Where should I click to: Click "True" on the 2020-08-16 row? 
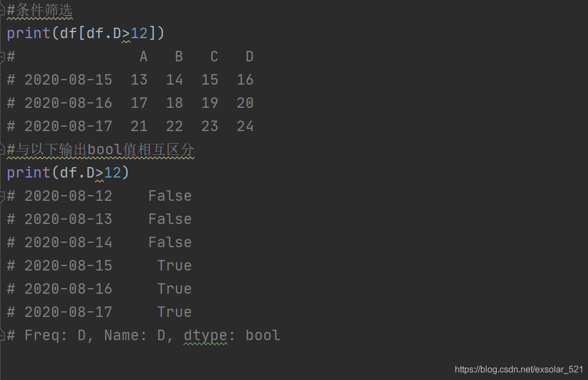pyautogui.click(x=175, y=289)
